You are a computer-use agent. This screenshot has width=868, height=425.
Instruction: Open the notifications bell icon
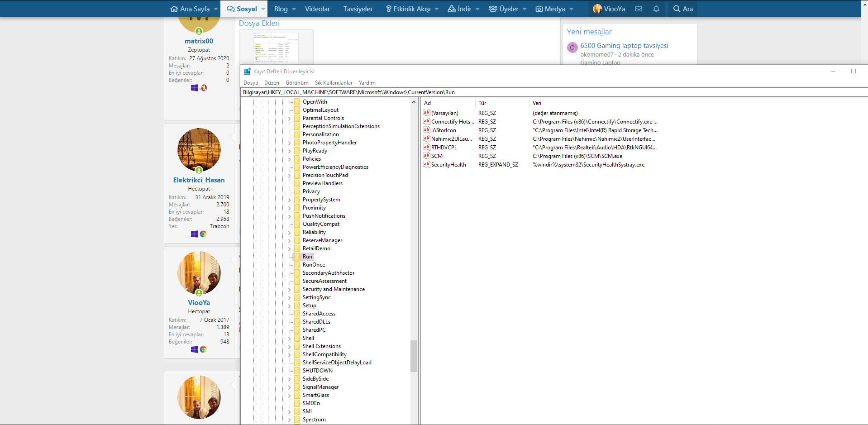[x=656, y=9]
